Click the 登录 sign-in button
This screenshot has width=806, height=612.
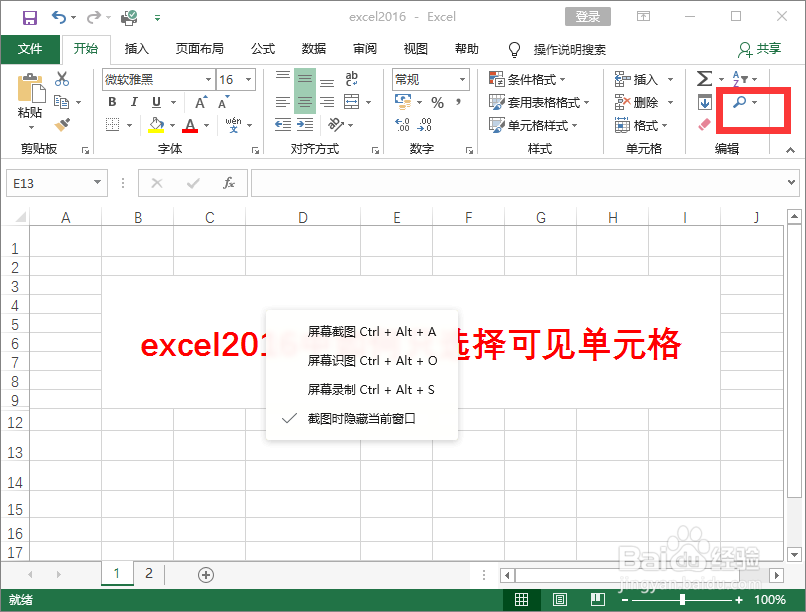tap(588, 16)
